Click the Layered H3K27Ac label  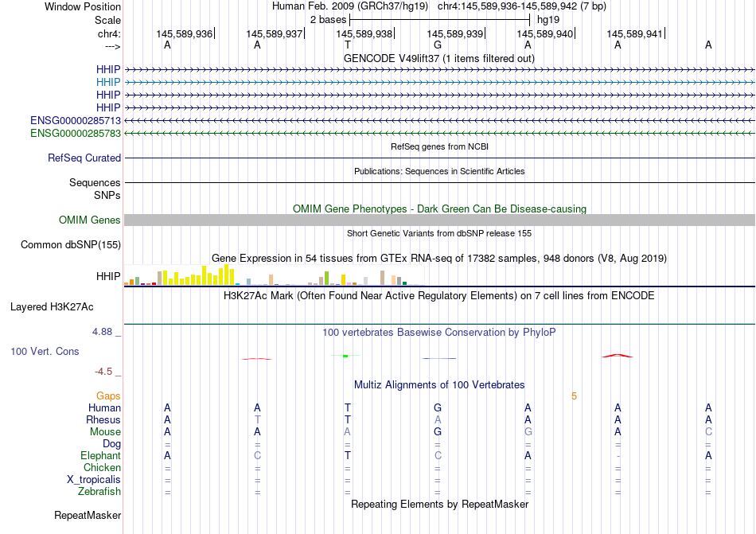point(52,307)
